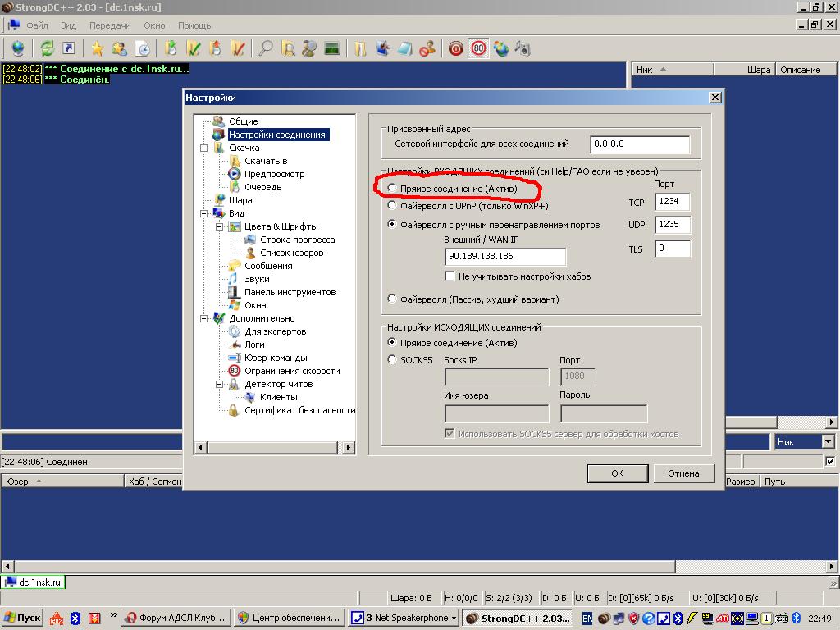Open Network Statistics green graph icon

point(332,48)
